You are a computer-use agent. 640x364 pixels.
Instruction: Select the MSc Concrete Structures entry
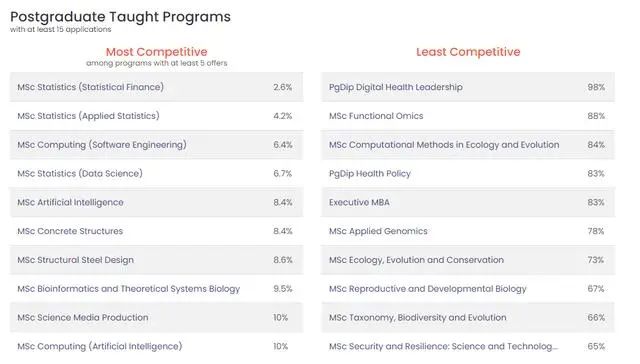click(x=156, y=231)
